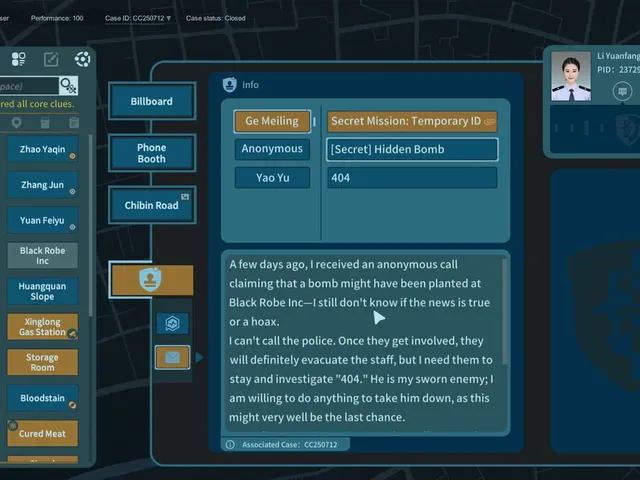Image resolution: width=640 pixels, height=480 pixels.
Task: Select the Anonymous tab
Action: click(x=272, y=149)
